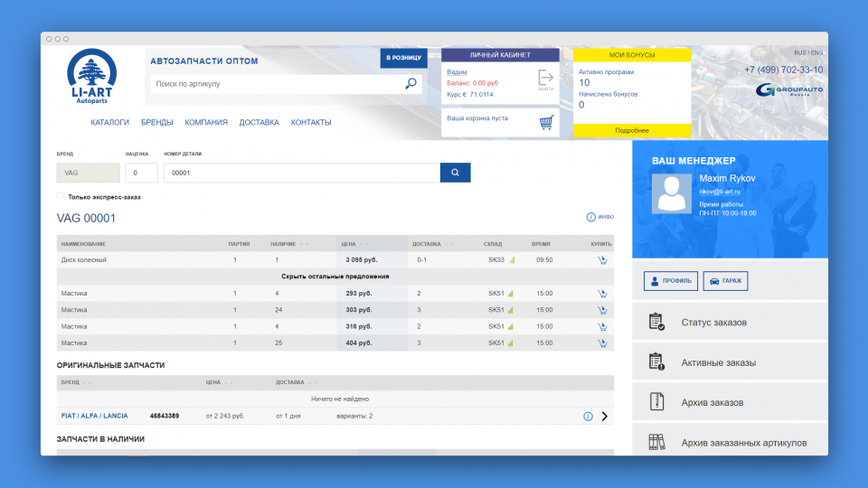
Task: Click the Номер детали input field
Action: click(x=301, y=173)
